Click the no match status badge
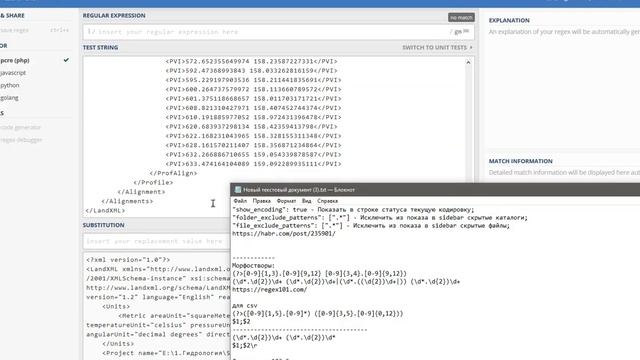This screenshot has width=640, height=360. [461, 18]
